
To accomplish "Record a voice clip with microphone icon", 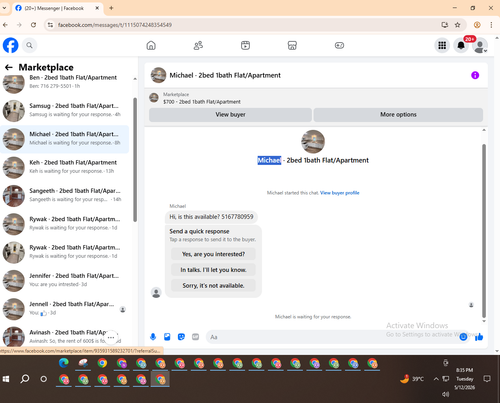I will 153,337.
